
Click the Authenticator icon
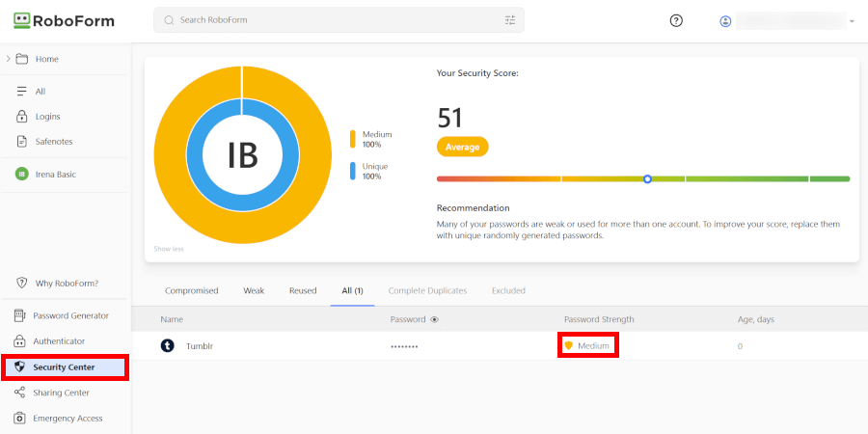pos(19,341)
